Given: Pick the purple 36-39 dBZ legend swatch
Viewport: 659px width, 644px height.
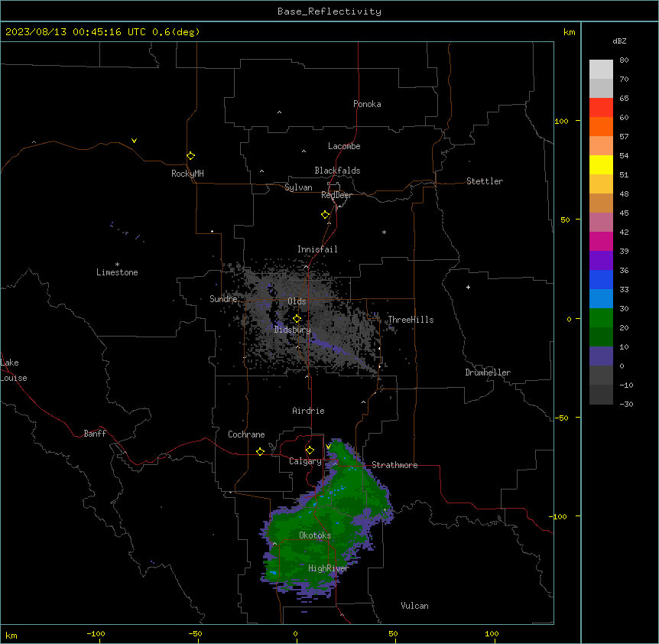Looking at the screenshot, I should click(601, 261).
